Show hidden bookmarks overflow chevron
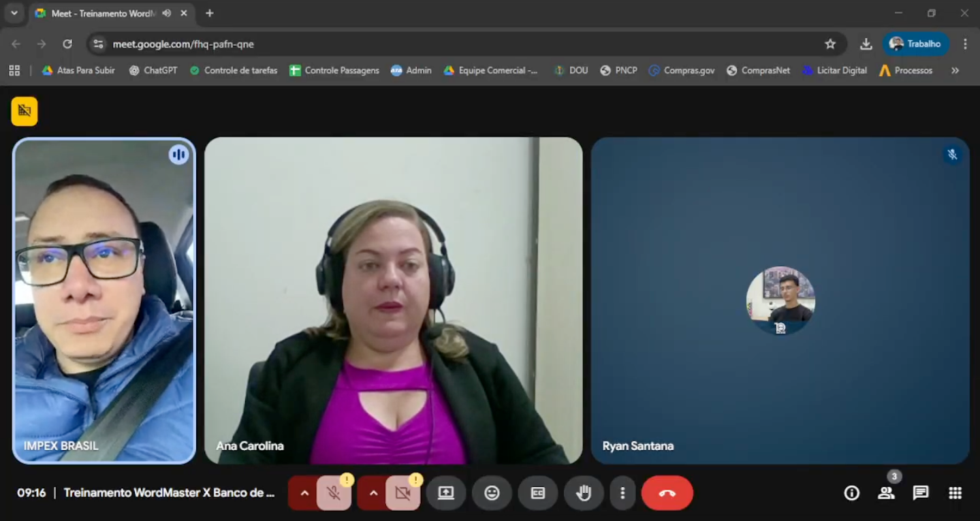 click(x=955, y=70)
